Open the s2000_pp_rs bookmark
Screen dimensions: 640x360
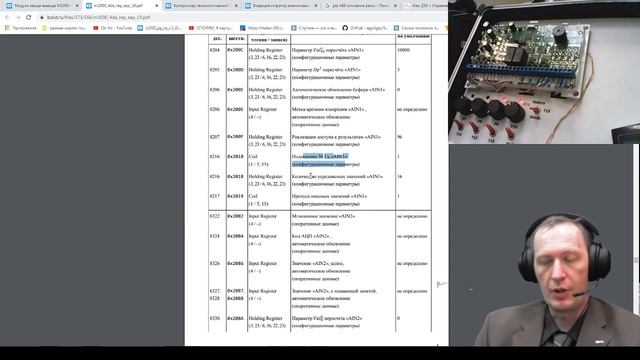tap(160, 28)
